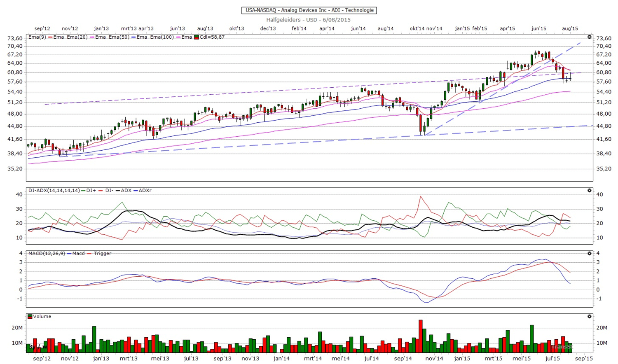Click the -1 label on right MACD axis
This screenshot has height=364, width=618.
pyautogui.click(x=599, y=299)
